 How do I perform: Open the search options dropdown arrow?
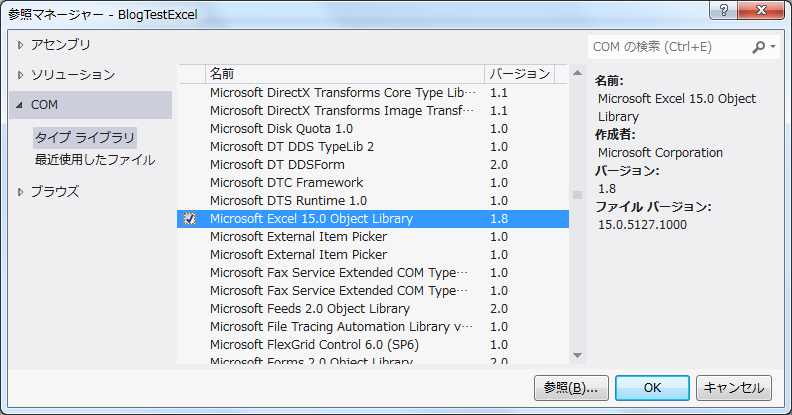(773, 47)
